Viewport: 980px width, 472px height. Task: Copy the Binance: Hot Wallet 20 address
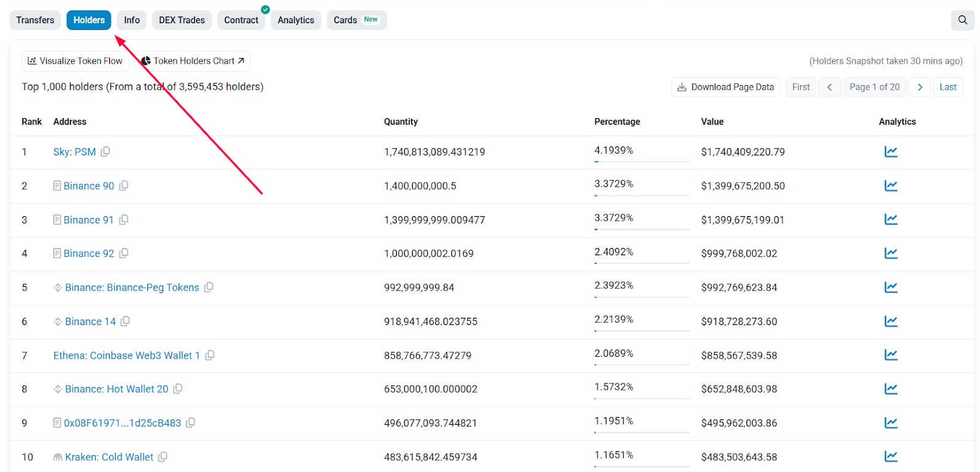coord(178,389)
